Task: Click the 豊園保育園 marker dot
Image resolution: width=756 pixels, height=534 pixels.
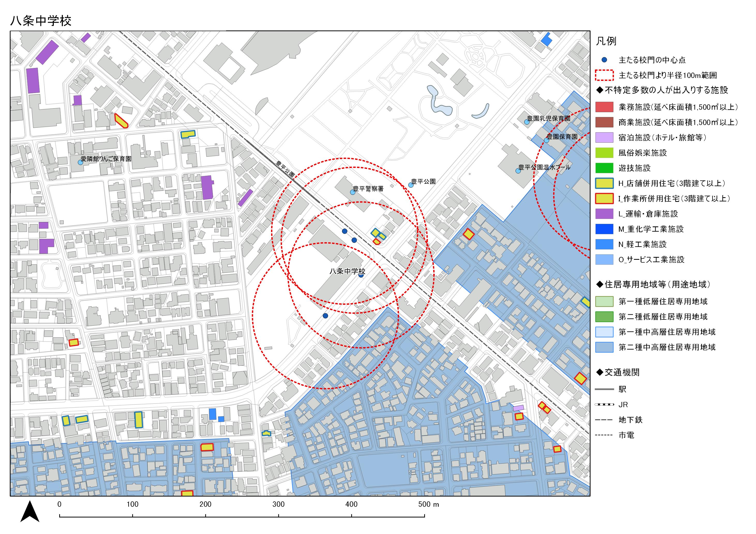Action: 546,140
